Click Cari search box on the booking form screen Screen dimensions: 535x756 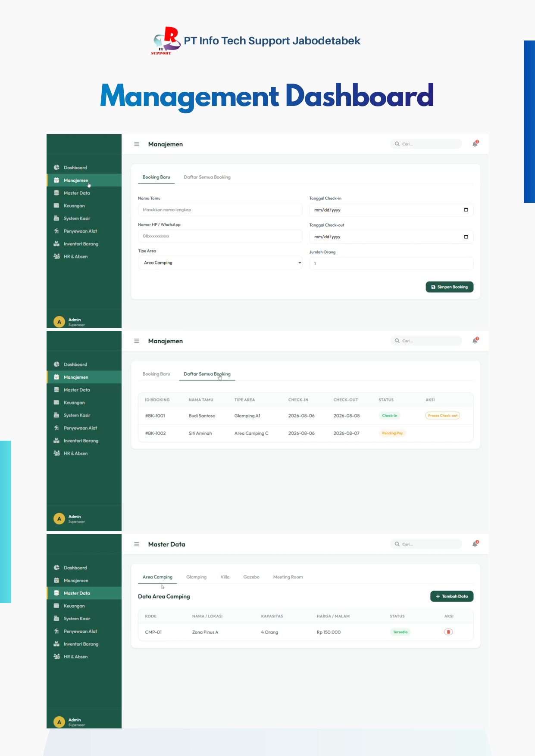pos(426,144)
